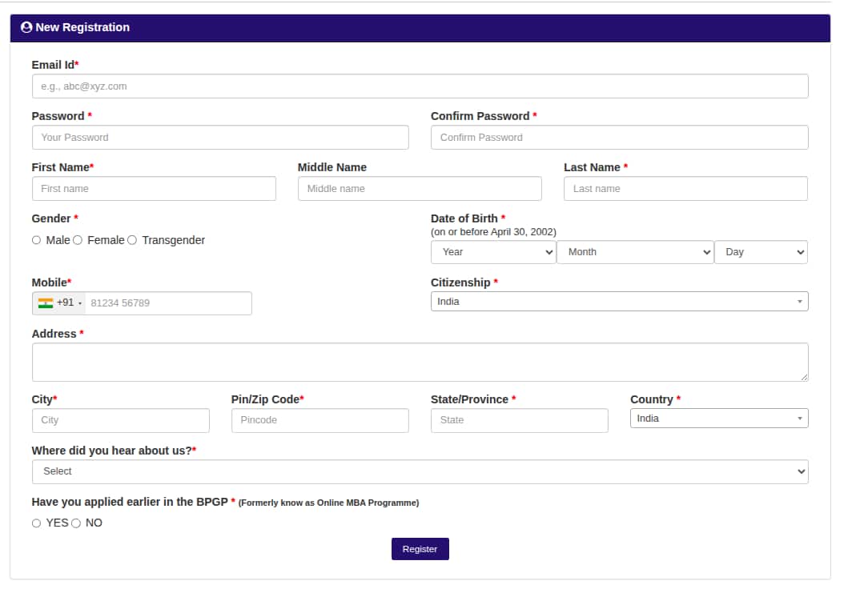The image size is (868, 613).
Task: Open the Year dropdown for date of birth
Action: pos(493,252)
